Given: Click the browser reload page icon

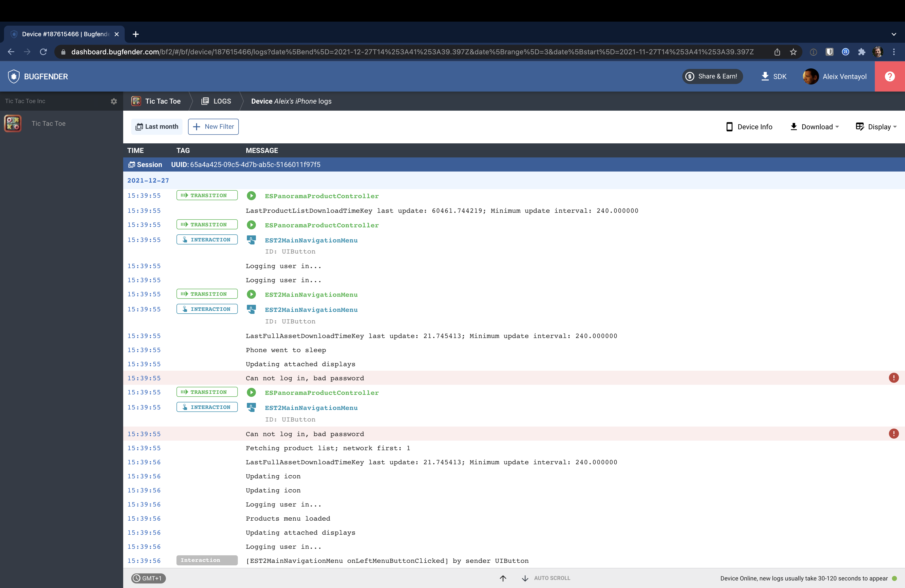Looking at the screenshot, I should point(43,52).
